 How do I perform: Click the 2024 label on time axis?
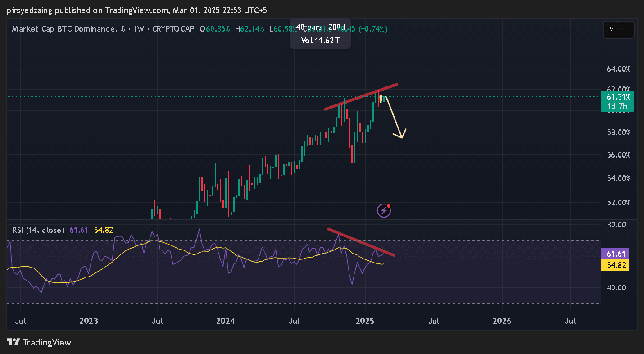[x=225, y=321]
